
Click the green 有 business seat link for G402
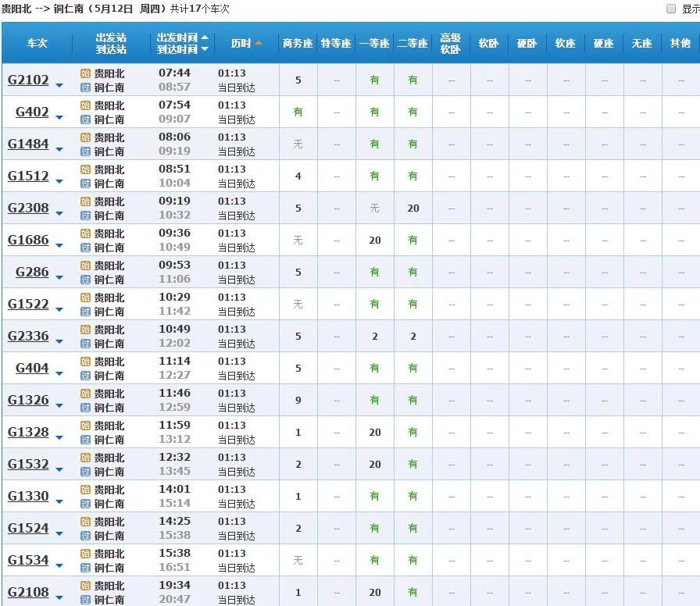[298, 112]
